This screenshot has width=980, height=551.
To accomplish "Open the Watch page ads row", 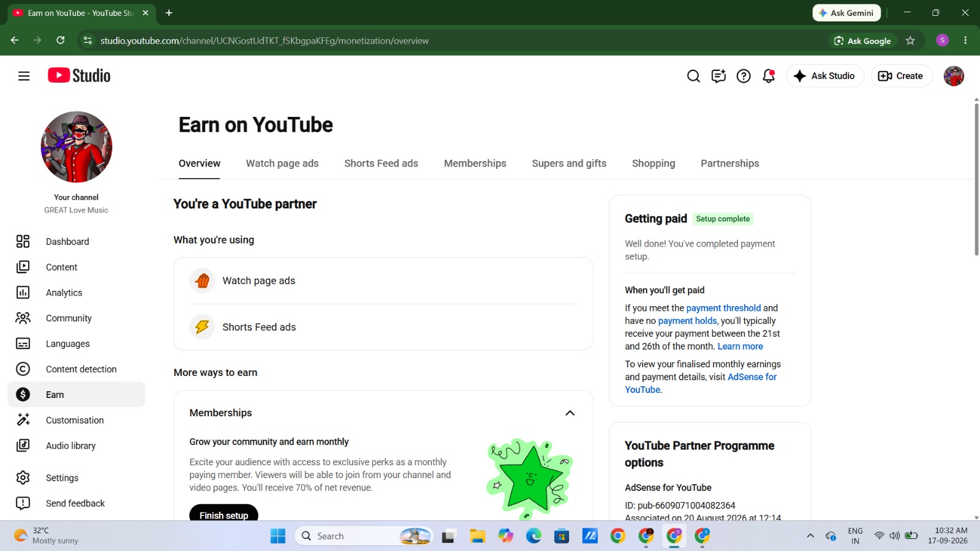I will click(383, 281).
